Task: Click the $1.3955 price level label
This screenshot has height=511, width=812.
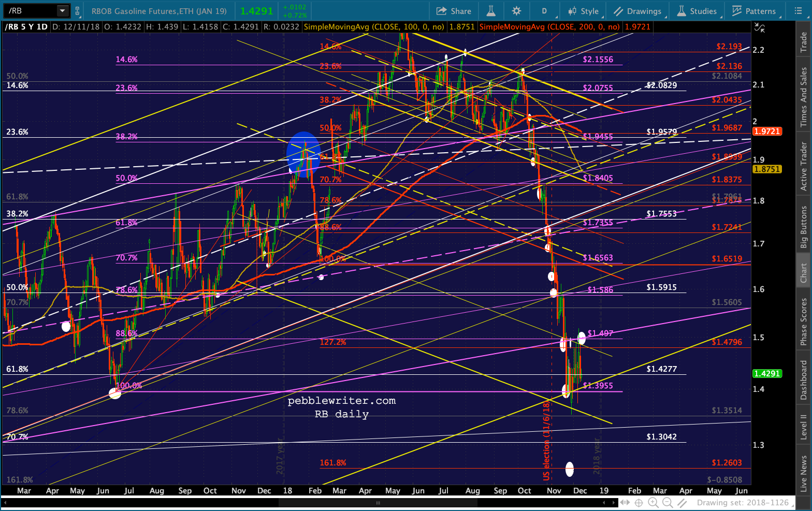Action: pyautogui.click(x=598, y=386)
